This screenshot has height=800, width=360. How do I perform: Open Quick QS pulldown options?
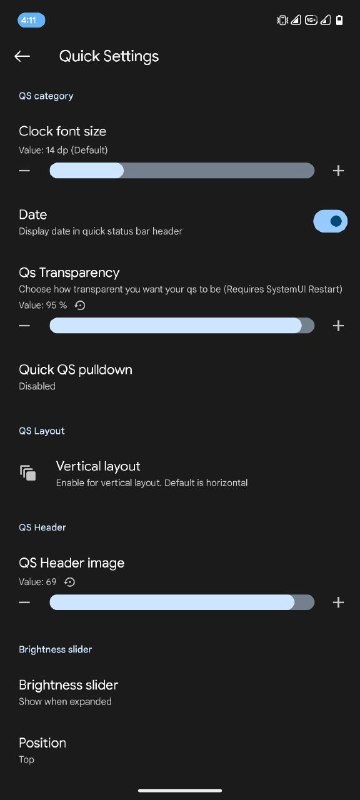click(x=180, y=377)
